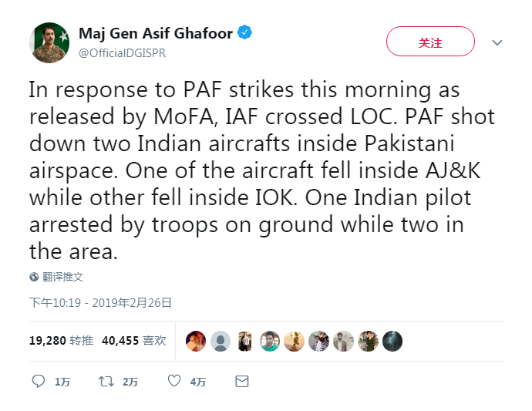532x411 pixels.
Task: Click the first liker avatar thumbnail
Action: [x=196, y=341]
